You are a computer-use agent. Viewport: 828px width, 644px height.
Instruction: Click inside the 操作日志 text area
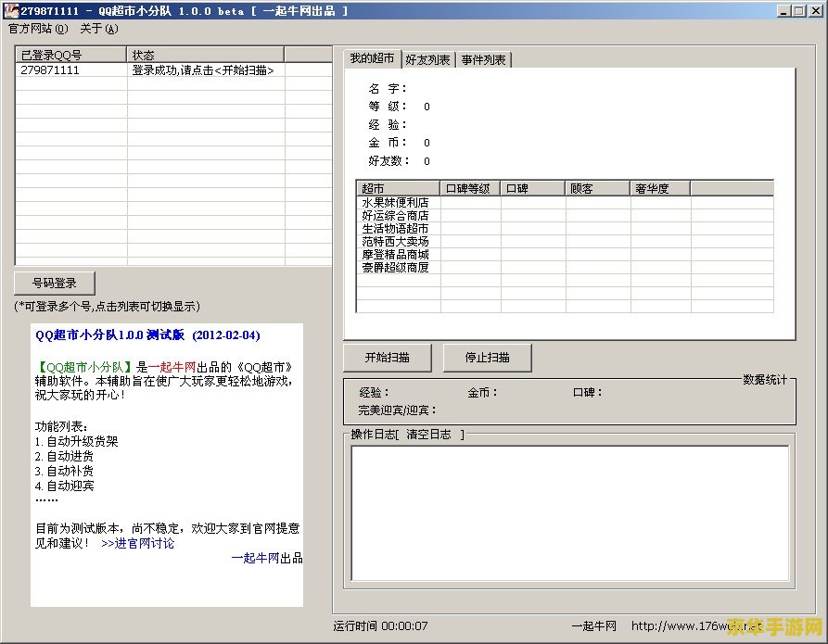[x=569, y=512]
